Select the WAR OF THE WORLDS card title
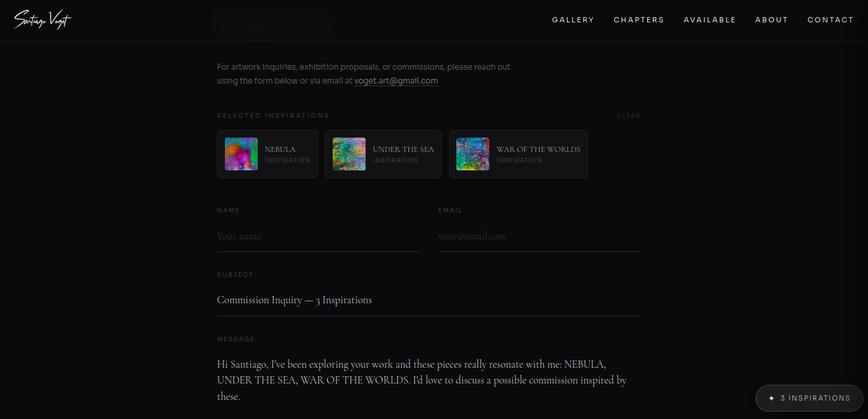 coord(538,149)
